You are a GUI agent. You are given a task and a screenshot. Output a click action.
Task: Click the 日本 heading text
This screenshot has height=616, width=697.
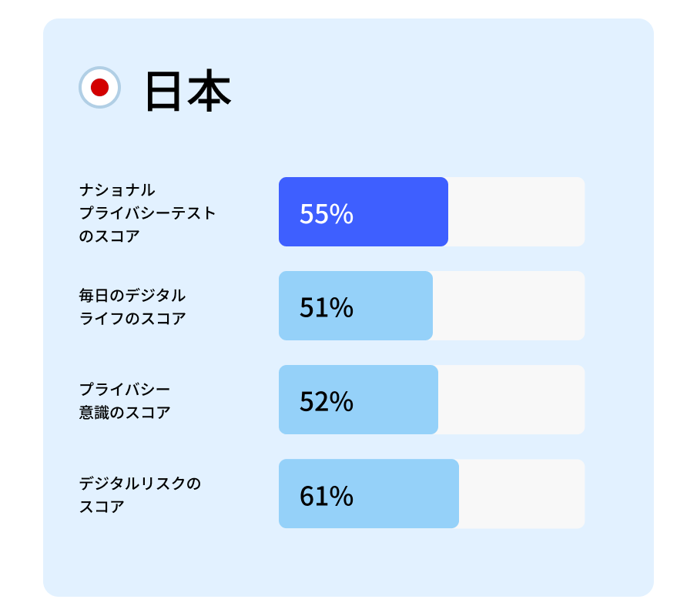coord(188,92)
